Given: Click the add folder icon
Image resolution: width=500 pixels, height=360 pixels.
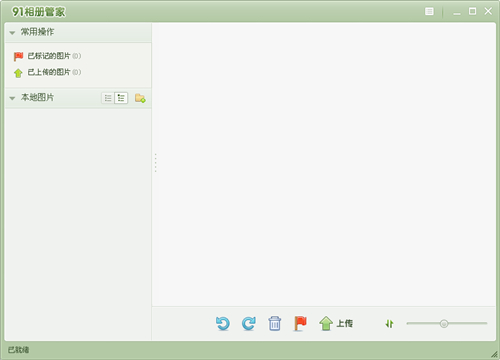Looking at the screenshot, I should (140, 98).
